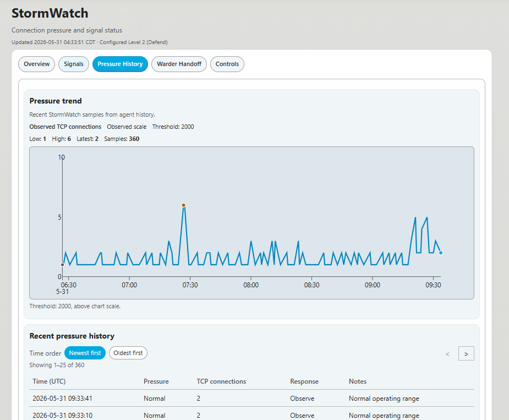The width and height of the screenshot is (509, 420).
Task: Click Normal pressure in 09:33:41 row
Action: 155,398
